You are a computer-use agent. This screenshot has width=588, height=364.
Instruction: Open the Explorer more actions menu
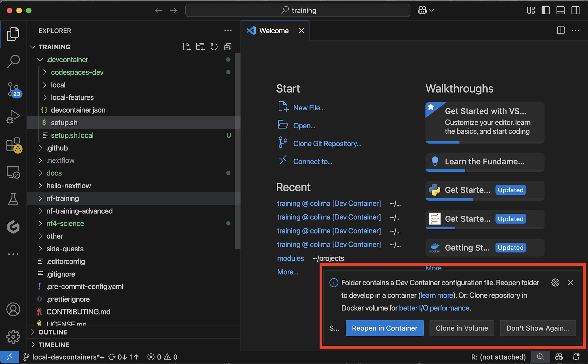(x=228, y=30)
